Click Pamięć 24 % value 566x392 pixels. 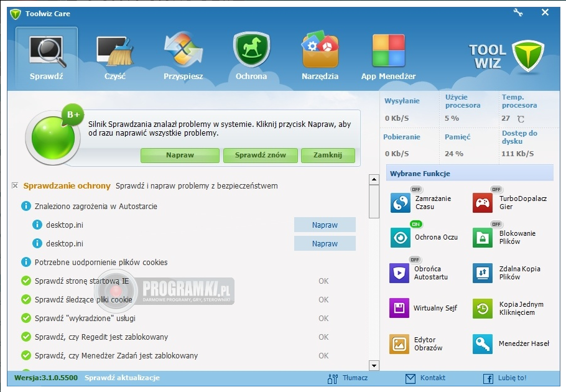click(x=454, y=154)
